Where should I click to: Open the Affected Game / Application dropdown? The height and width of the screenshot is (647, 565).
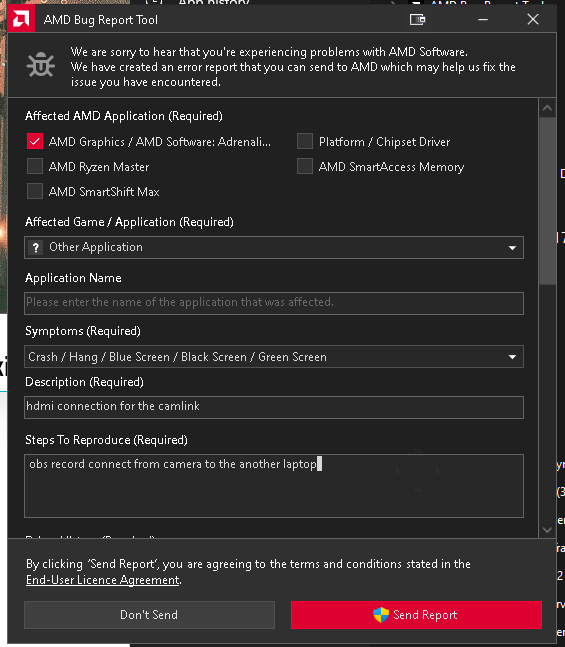click(x=274, y=248)
